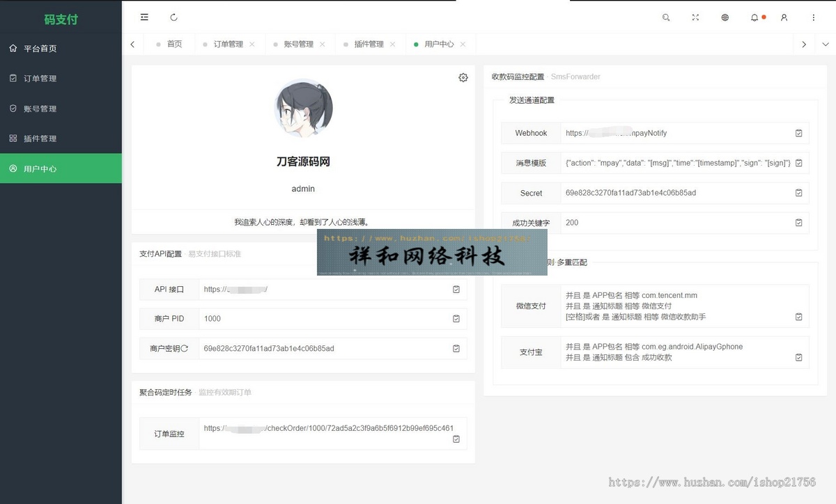Click the user avatar image
Image resolution: width=836 pixels, height=504 pixels.
303,108
